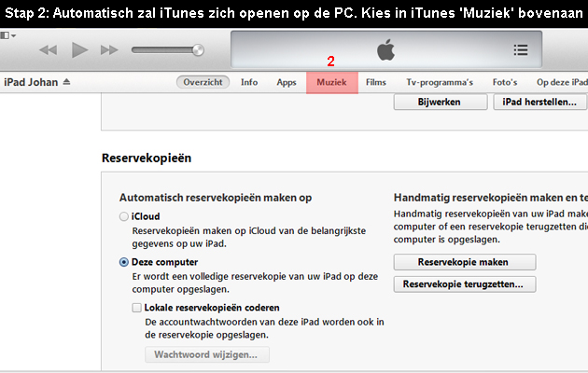This screenshot has width=588, height=373.
Task: Click the rewind previous track icon
Action: 49,49
